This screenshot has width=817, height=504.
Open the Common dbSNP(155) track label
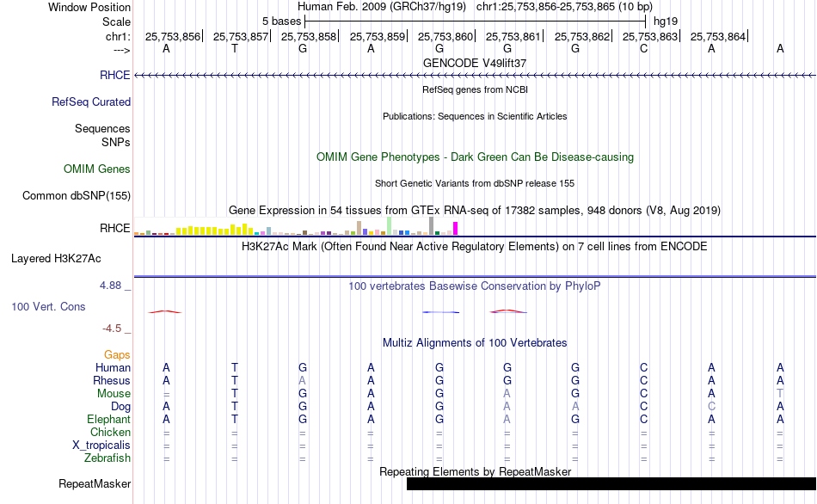(77, 195)
